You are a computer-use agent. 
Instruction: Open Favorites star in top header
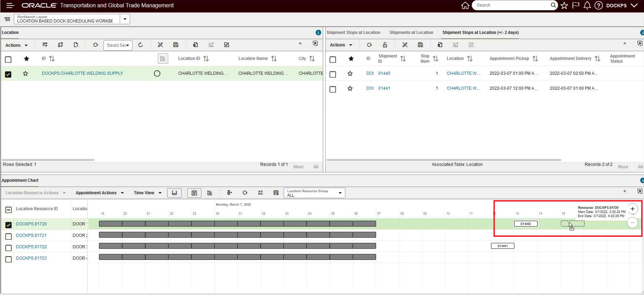pos(564,6)
